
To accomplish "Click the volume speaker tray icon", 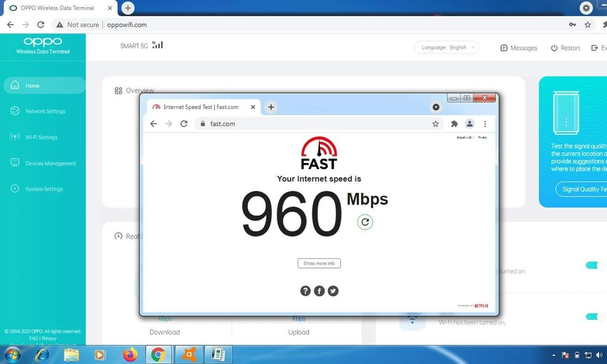I will (599, 355).
